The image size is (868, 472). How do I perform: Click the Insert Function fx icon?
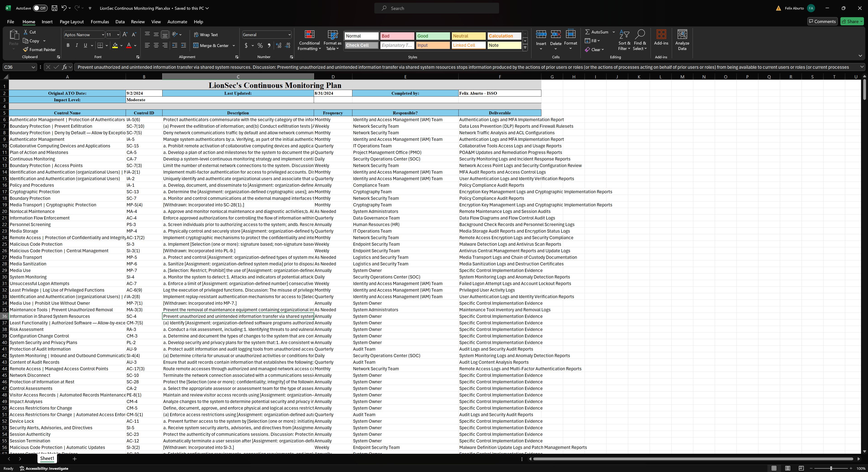pyautogui.click(x=64, y=67)
